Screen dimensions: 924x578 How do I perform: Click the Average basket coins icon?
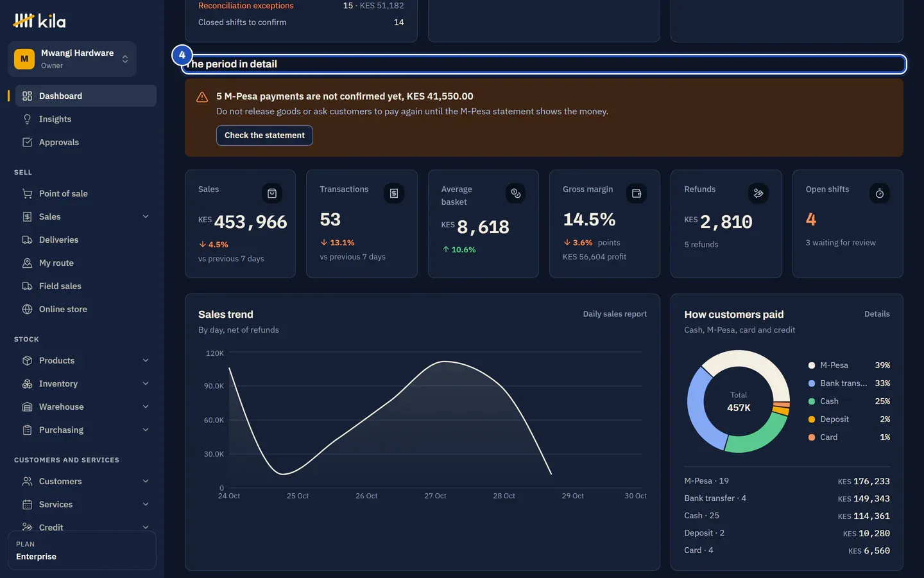(x=515, y=193)
